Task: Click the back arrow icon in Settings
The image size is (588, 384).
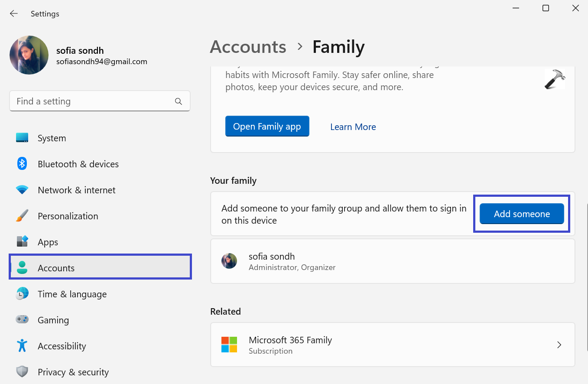Action: (x=14, y=14)
